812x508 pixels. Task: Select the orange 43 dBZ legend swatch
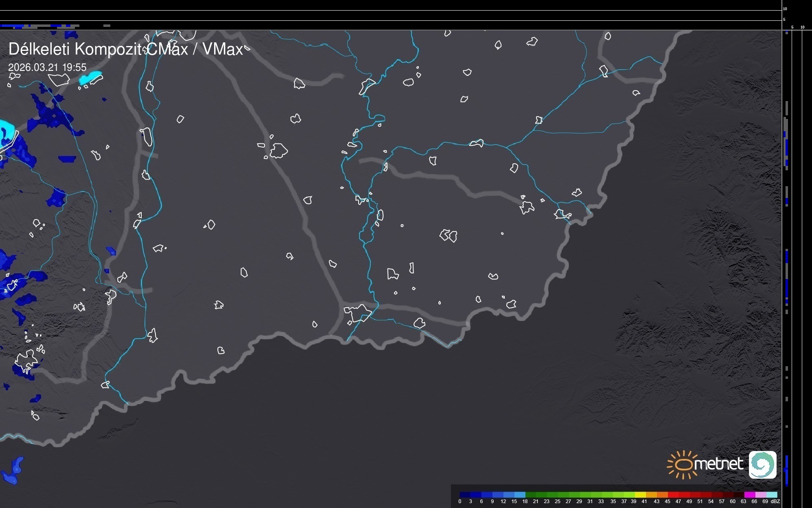tap(662, 495)
